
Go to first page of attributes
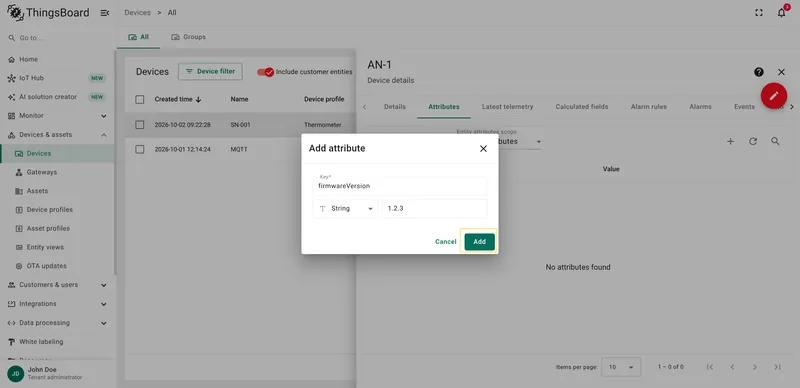[x=710, y=367]
